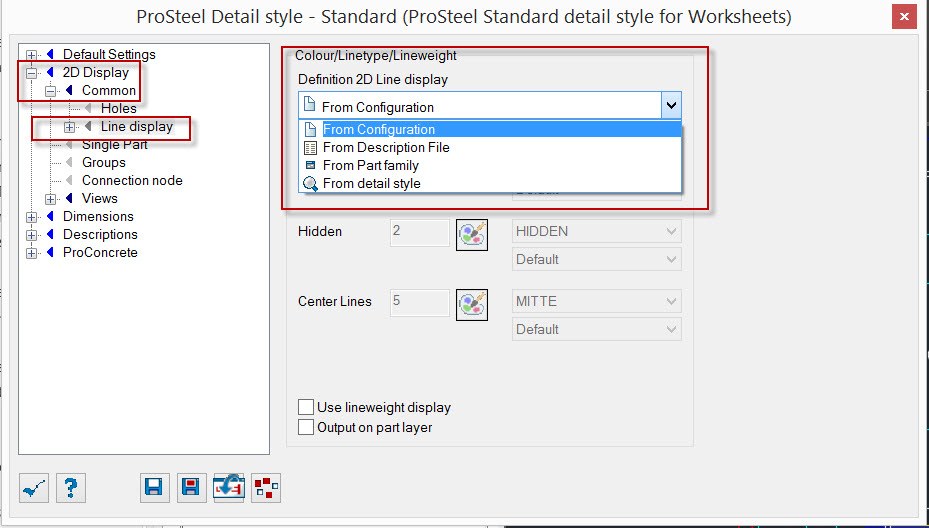Open Default lineweight dropdown under MITTE
The height and width of the screenshot is (528, 929).
coord(597,329)
